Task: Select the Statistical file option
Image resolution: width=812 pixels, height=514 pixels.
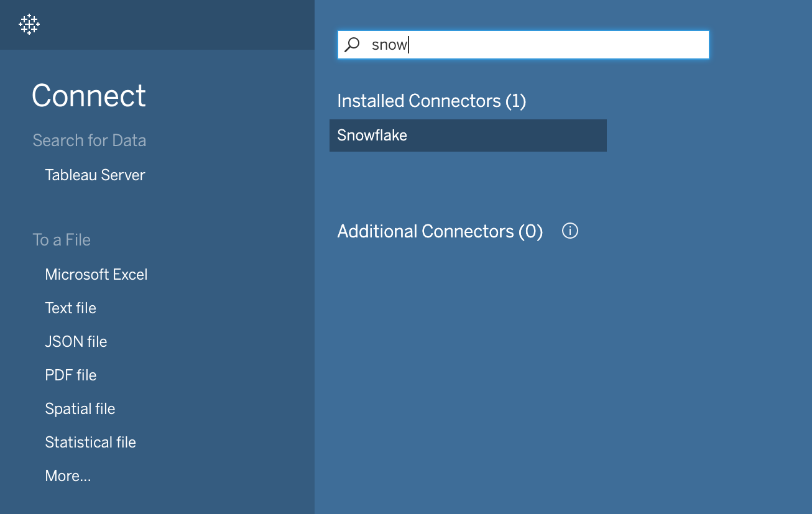Action: click(91, 443)
